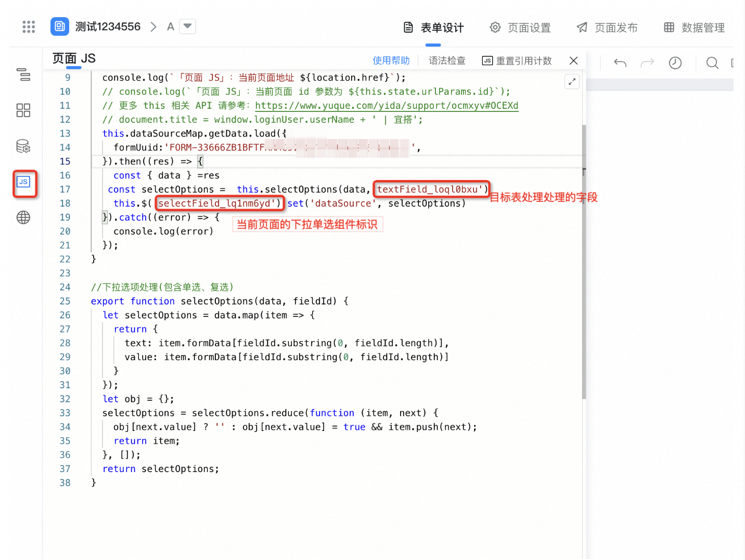Click 重置引用计数 button
The image size is (745, 560).
517,61
